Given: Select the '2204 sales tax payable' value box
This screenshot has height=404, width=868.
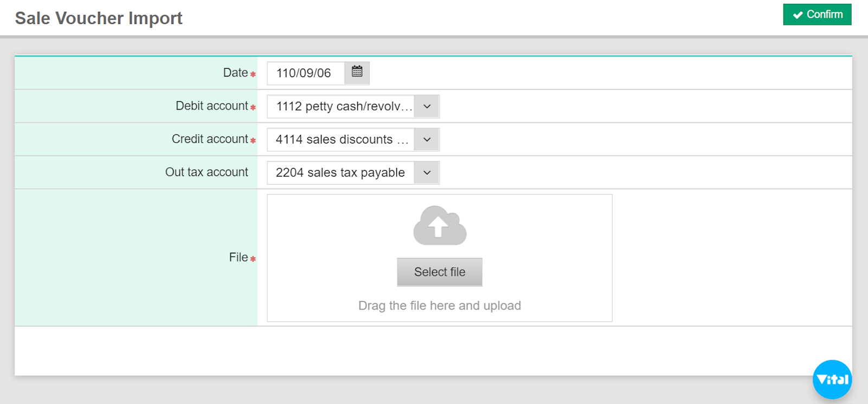Looking at the screenshot, I should 341,173.
